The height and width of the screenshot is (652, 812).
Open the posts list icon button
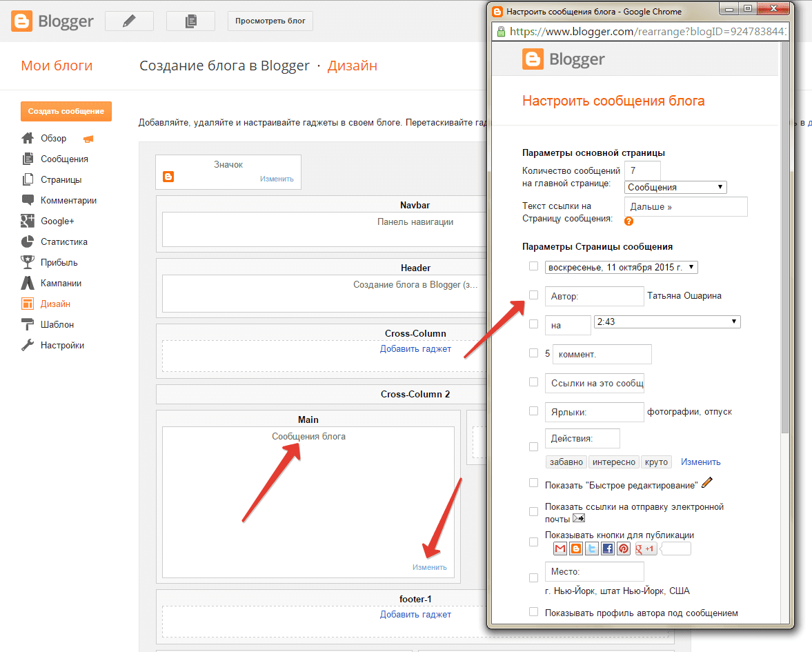tap(190, 21)
